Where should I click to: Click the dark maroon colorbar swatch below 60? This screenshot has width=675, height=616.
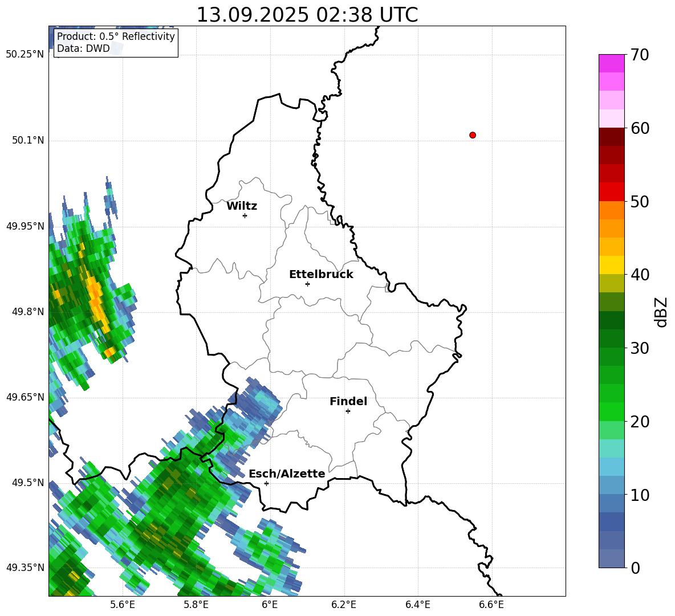(611, 137)
